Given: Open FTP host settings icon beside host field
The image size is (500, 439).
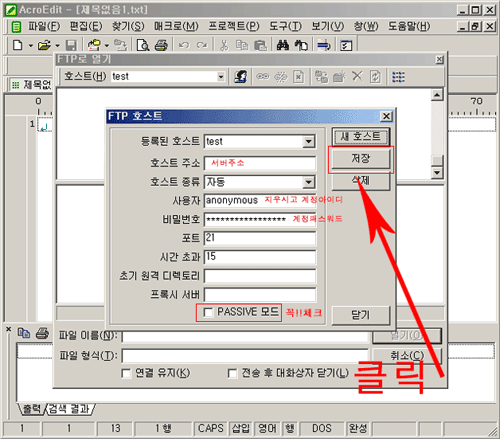Looking at the screenshot, I should pos(241,77).
